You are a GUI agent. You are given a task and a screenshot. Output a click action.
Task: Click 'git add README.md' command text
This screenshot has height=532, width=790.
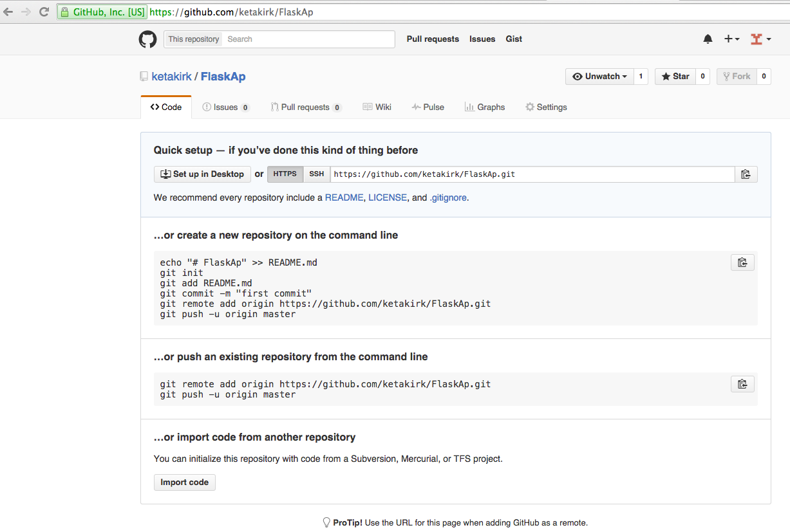206,283
